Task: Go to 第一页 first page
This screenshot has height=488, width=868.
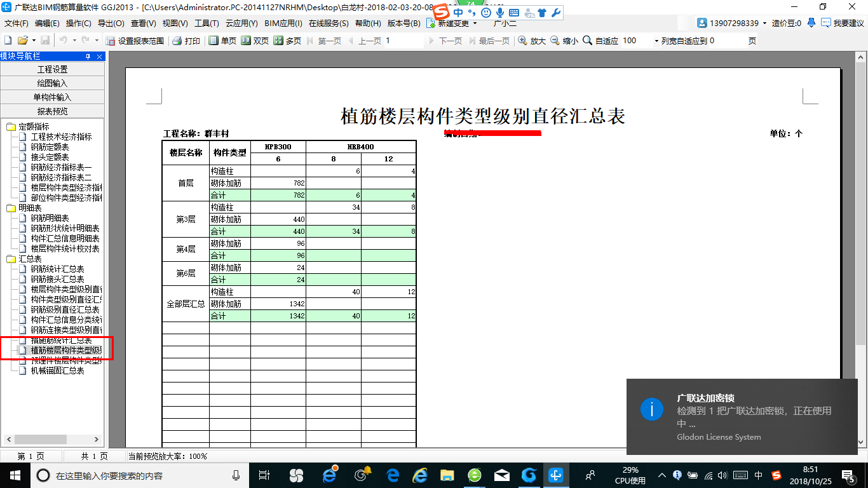Action: pos(324,41)
